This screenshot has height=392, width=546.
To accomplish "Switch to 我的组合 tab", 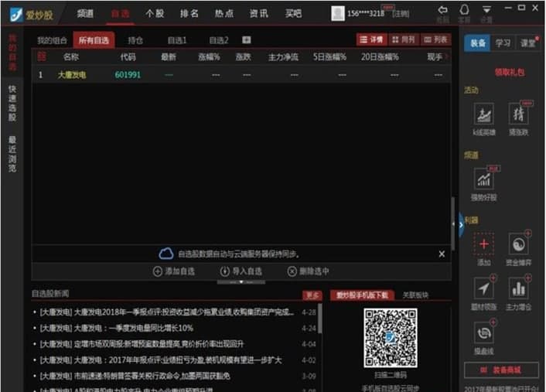I will (52, 40).
